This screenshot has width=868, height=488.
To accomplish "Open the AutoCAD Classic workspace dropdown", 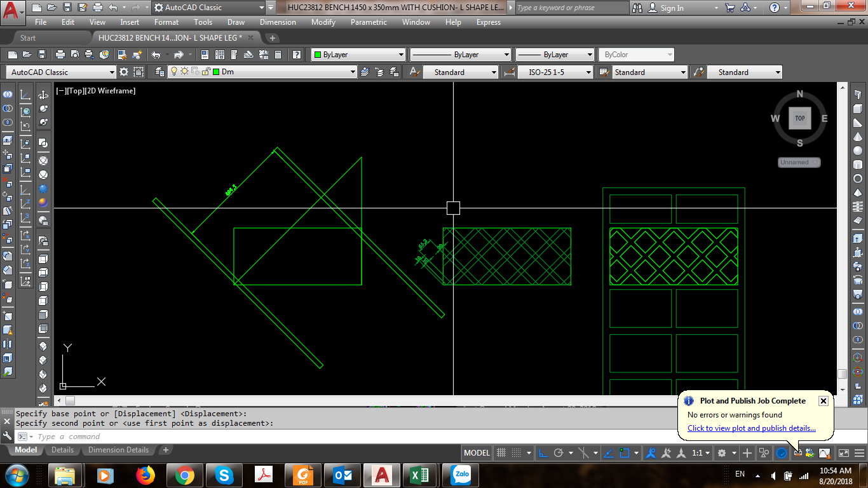I will click(60, 72).
